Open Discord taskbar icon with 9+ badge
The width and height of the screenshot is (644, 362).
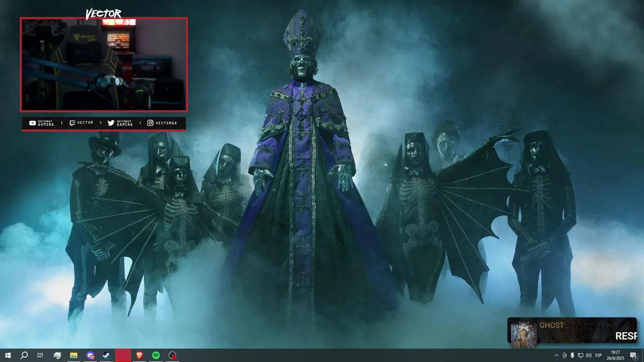[90, 355]
